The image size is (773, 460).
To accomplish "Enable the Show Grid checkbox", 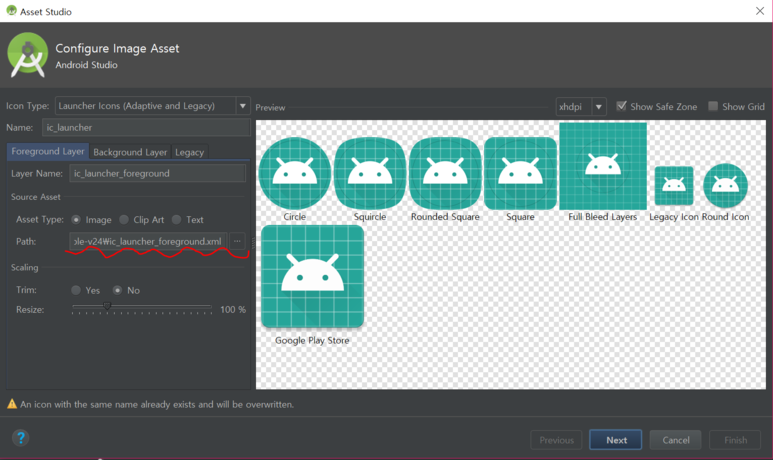I will (x=713, y=106).
